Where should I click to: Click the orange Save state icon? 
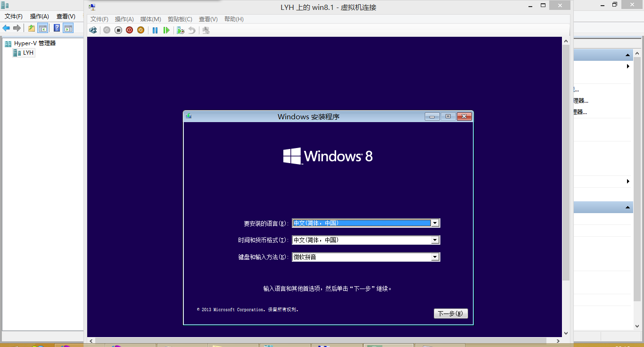coord(140,30)
